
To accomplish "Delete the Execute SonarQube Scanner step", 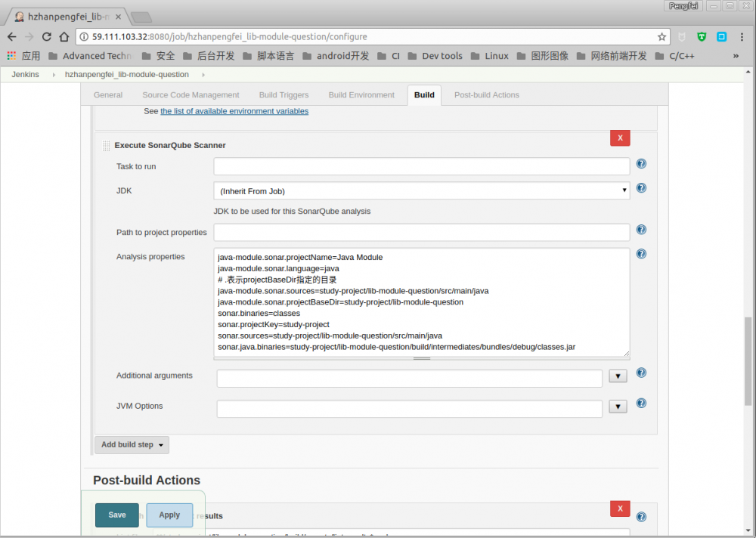I will [x=620, y=138].
